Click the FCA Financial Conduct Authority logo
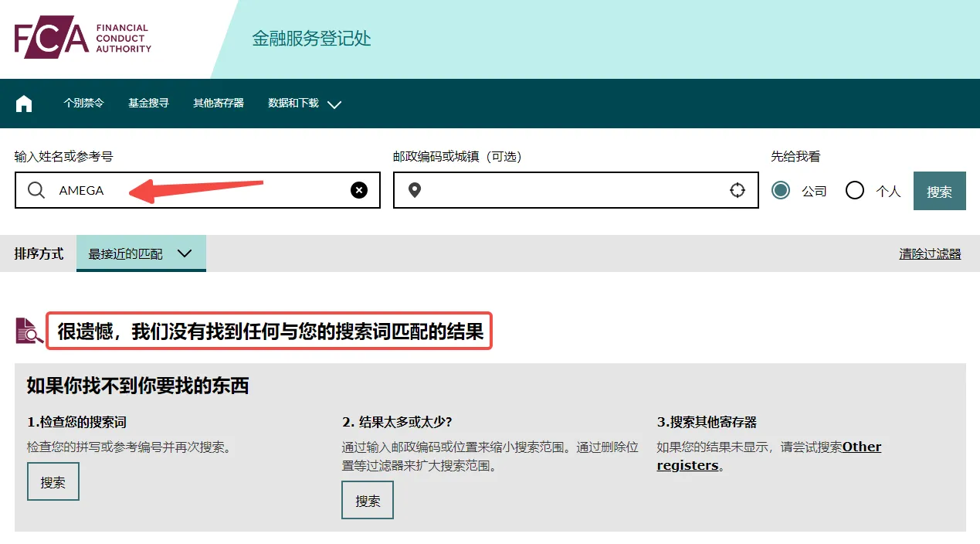Viewport: 980px width, 544px height. click(x=83, y=37)
